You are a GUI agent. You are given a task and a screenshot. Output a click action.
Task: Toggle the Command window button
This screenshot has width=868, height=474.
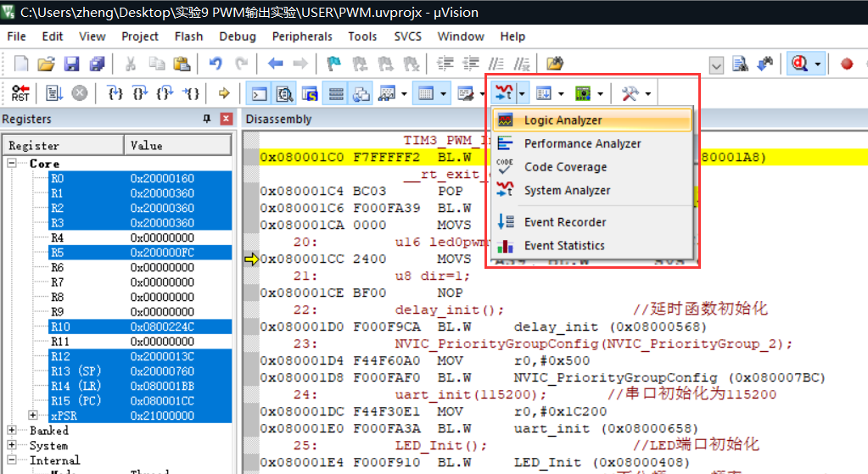click(x=259, y=93)
